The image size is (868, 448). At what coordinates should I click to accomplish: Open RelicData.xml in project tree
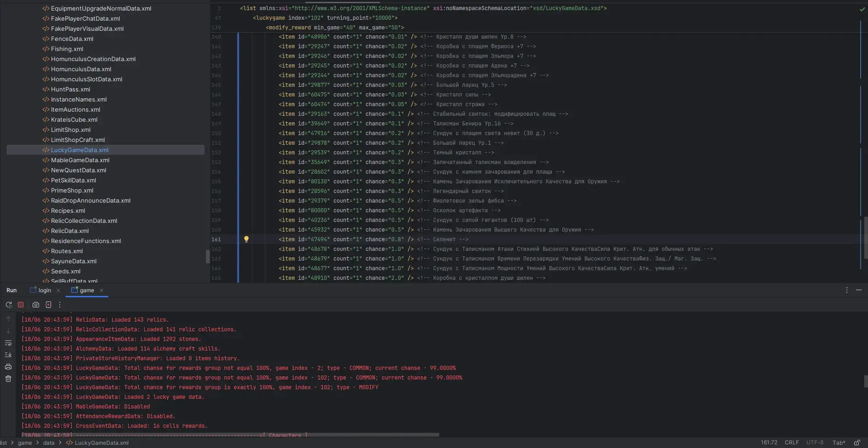70,231
